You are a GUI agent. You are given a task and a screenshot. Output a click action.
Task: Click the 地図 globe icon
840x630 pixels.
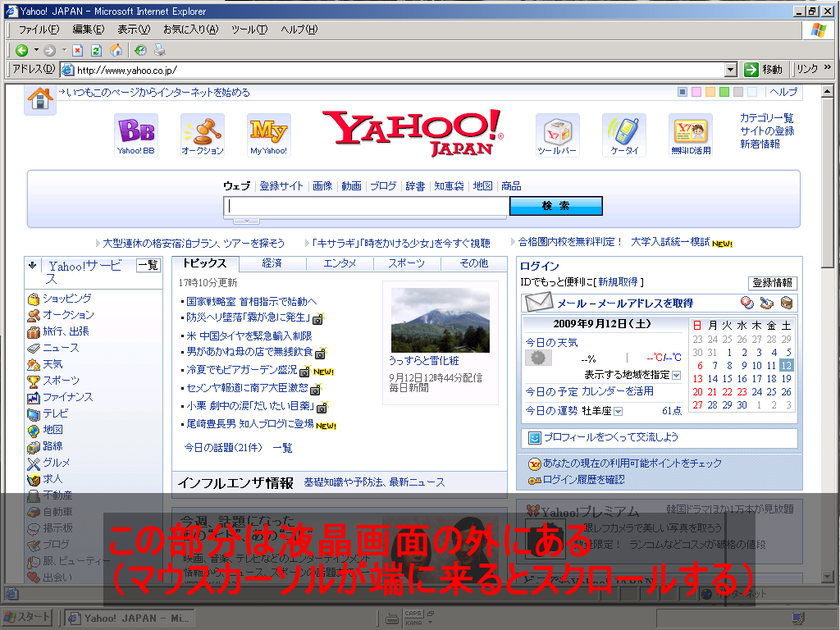pyautogui.click(x=34, y=431)
